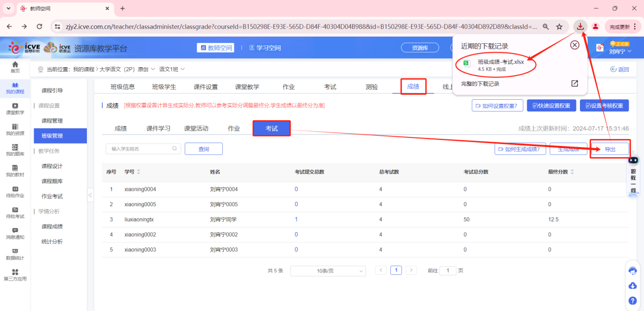The image size is (644, 311).
Task: Click the collapse sidebar arrow handle
Action: pos(90,195)
